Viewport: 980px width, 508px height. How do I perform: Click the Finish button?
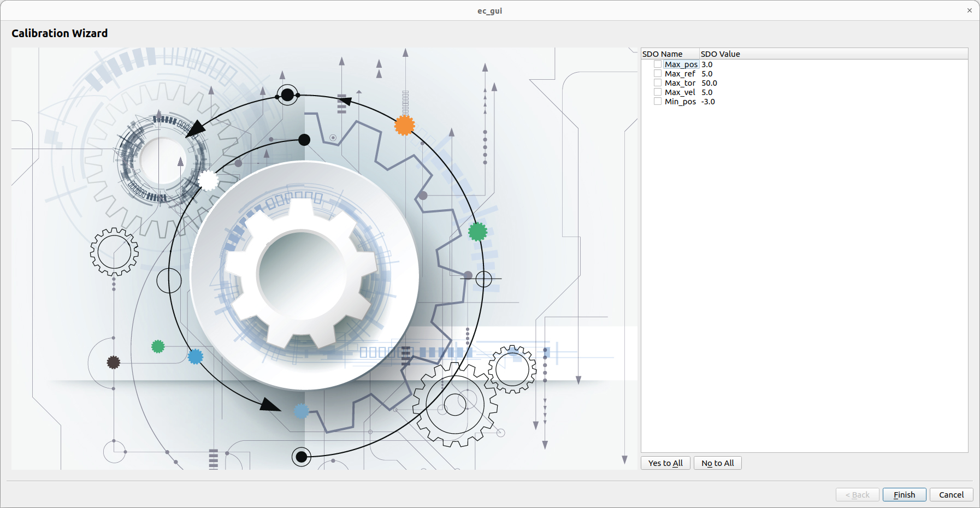coord(904,495)
